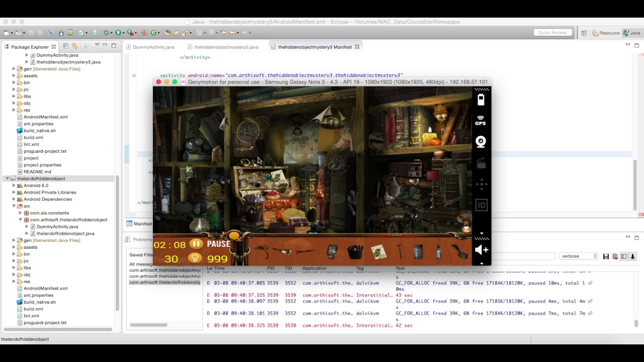Close thehiddenobjectmystery3 Manifest tab
The image size is (644, 362).
pos(357,47)
